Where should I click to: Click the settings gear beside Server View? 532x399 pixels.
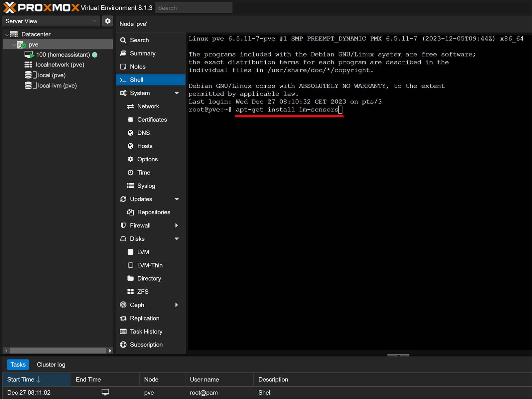[x=107, y=21]
